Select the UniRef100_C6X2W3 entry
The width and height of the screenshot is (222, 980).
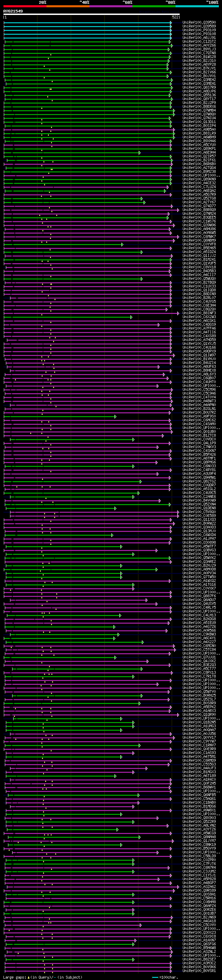[x=199, y=317]
